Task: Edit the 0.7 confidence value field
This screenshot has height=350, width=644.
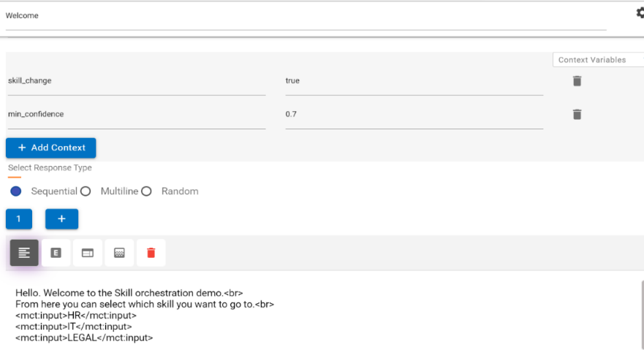Action: (x=414, y=115)
